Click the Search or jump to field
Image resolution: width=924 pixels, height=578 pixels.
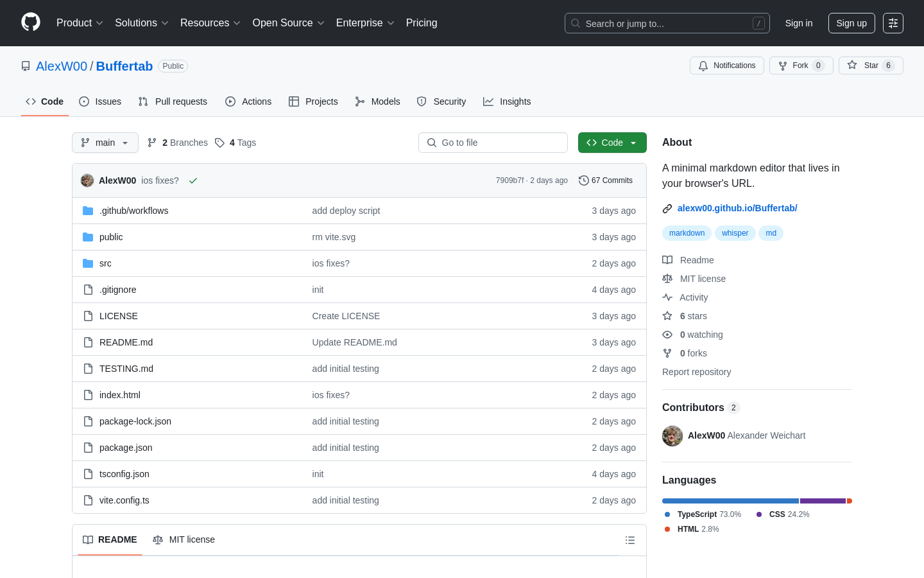coord(667,23)
